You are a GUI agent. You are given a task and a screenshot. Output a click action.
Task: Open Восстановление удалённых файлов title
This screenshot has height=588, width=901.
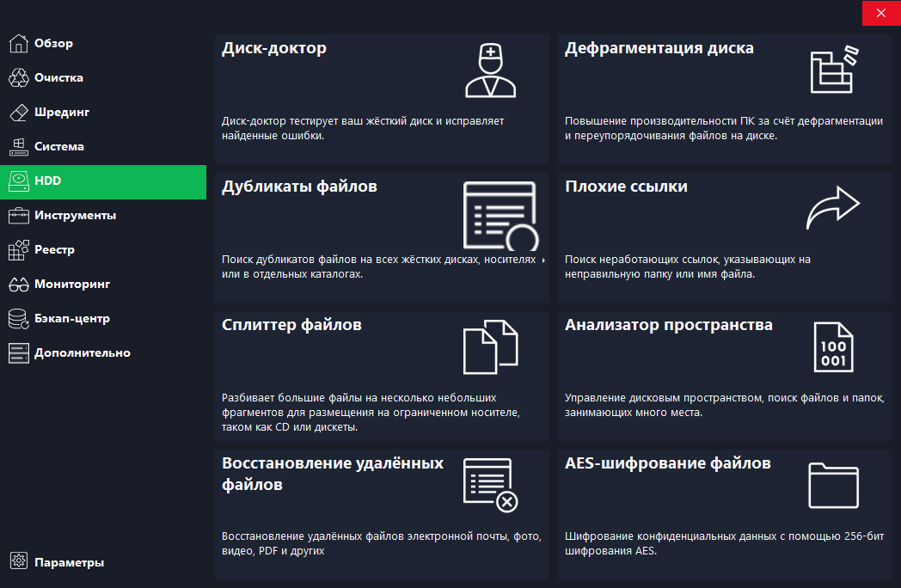pos(333,474)
